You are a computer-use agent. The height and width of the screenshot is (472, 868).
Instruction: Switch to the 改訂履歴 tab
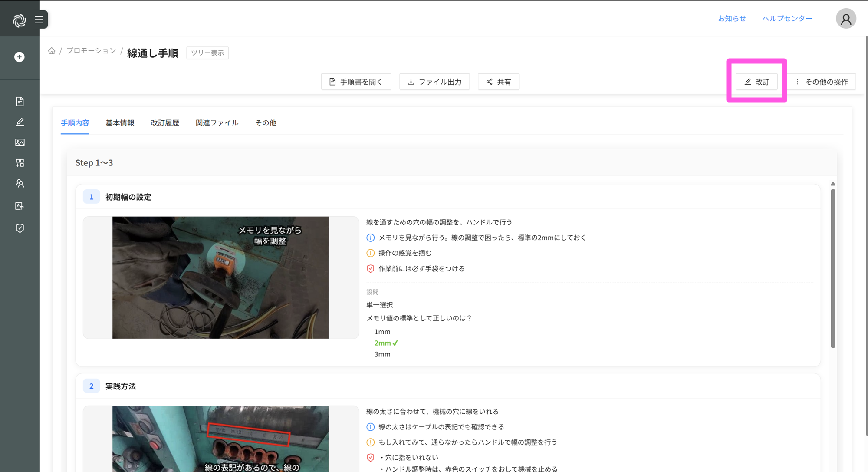point(164,123)
